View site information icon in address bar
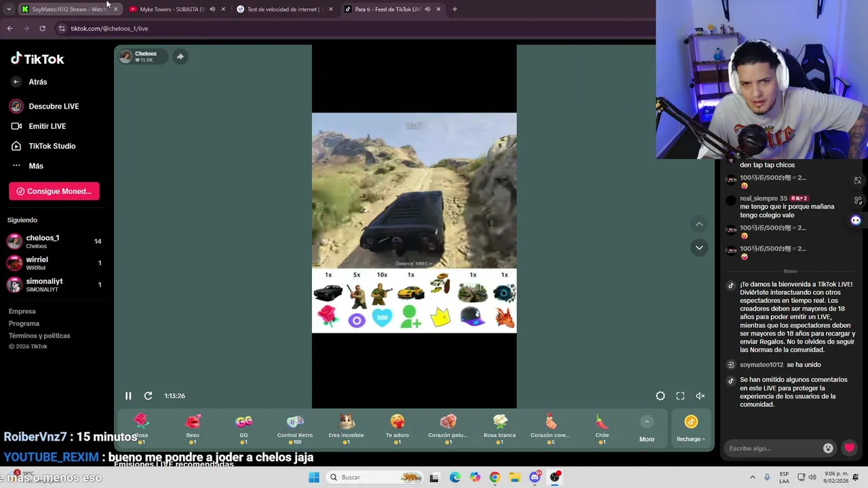This screenshot has height=488, width=868. [x=62, y=28]
